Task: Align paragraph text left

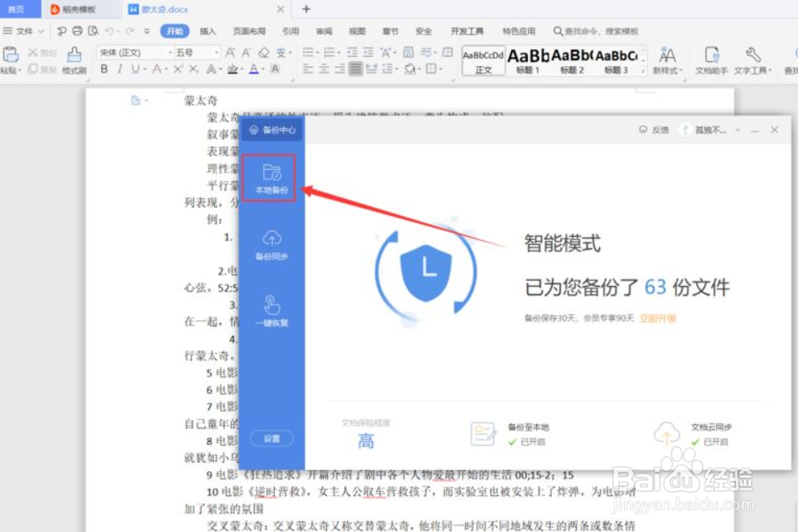Action: [308, 69]
